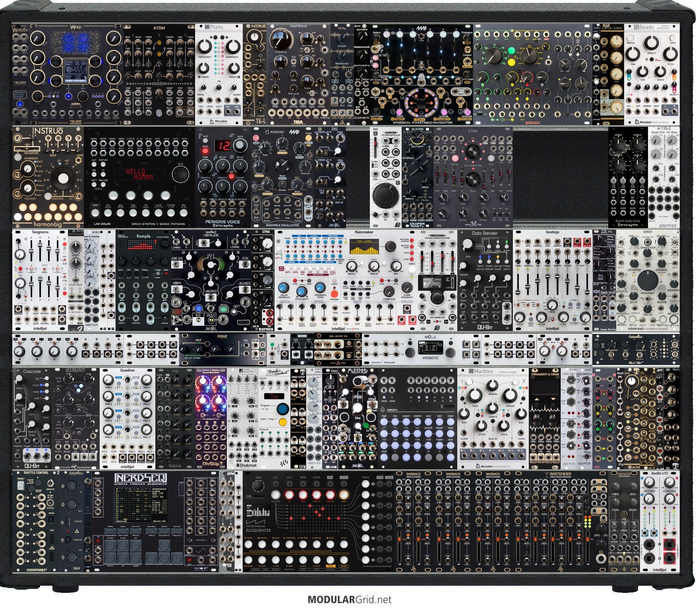Click the red PATCH button on Perkons Voice
Viewport: 700px width, 608px height.
click(x=205, y=151)
